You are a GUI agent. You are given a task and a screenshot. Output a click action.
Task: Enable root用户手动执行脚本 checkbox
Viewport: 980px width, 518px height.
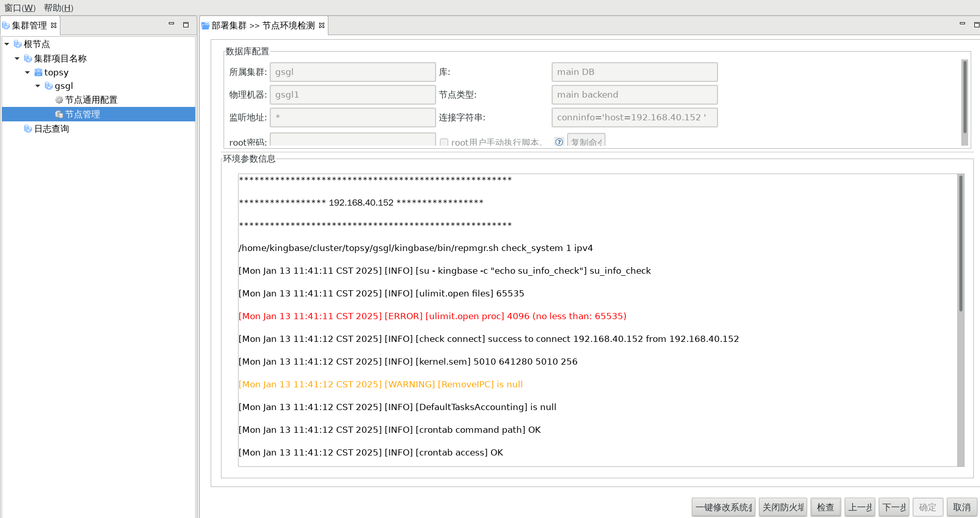coord(444,142)
